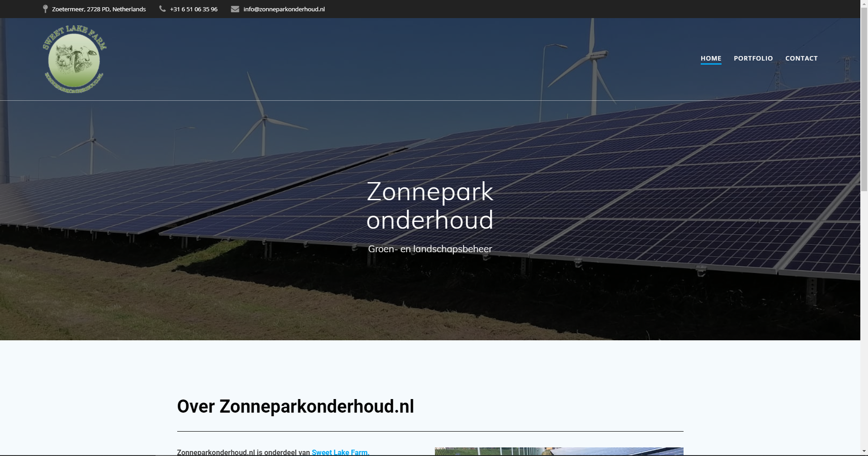The height and width of the screenshot is (456, 868).
Task: Open the CONTACT menu item
Action: (801, 58)
